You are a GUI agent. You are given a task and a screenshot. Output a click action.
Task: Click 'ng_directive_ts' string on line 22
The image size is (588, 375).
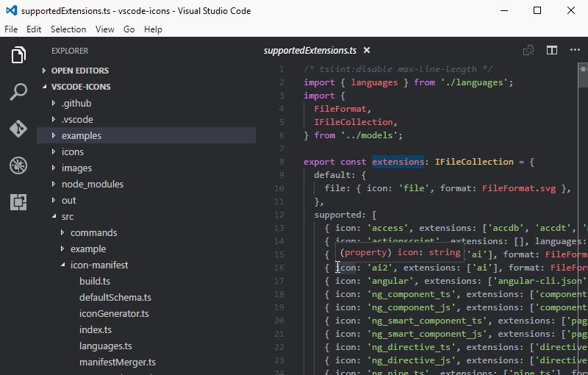pos(411,347)
